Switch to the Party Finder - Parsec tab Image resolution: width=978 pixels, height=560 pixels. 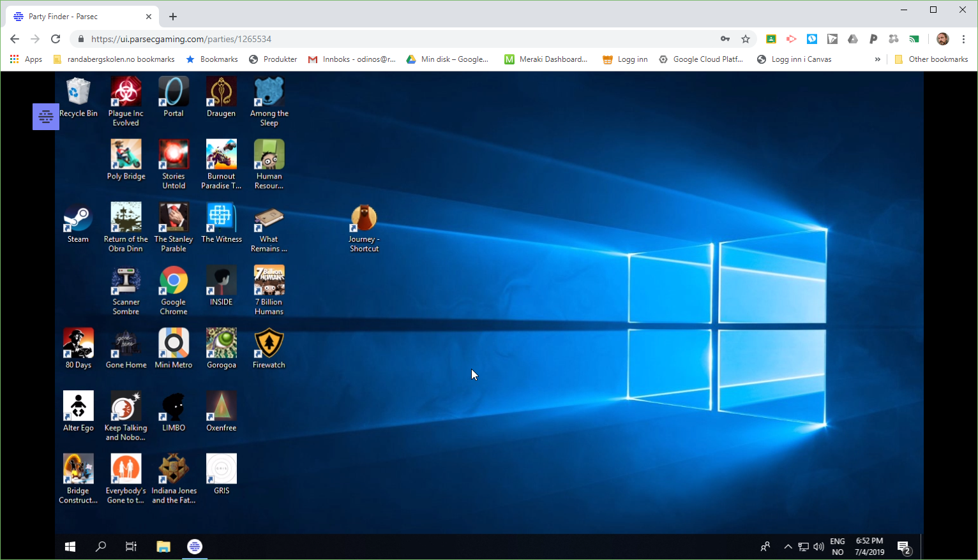[x=82, y=17]
